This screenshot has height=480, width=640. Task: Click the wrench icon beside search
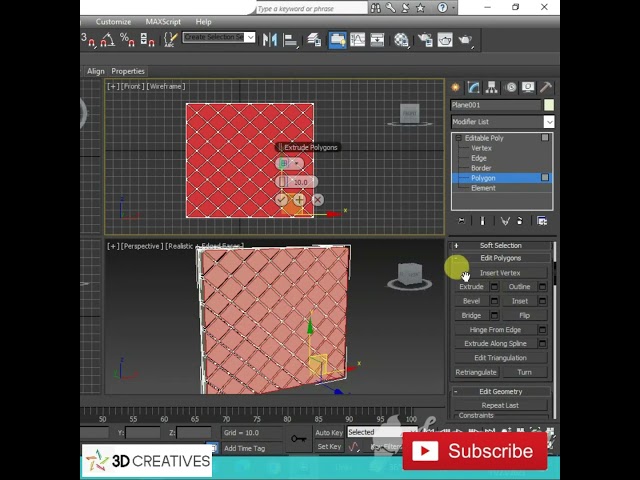coord(391,8)
